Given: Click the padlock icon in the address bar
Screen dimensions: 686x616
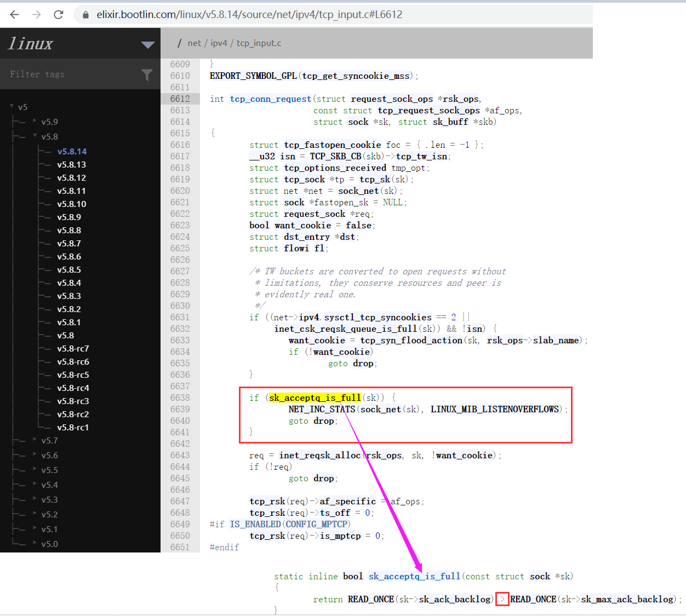Looking at the screenshot, I should click(x=85, y=14).
